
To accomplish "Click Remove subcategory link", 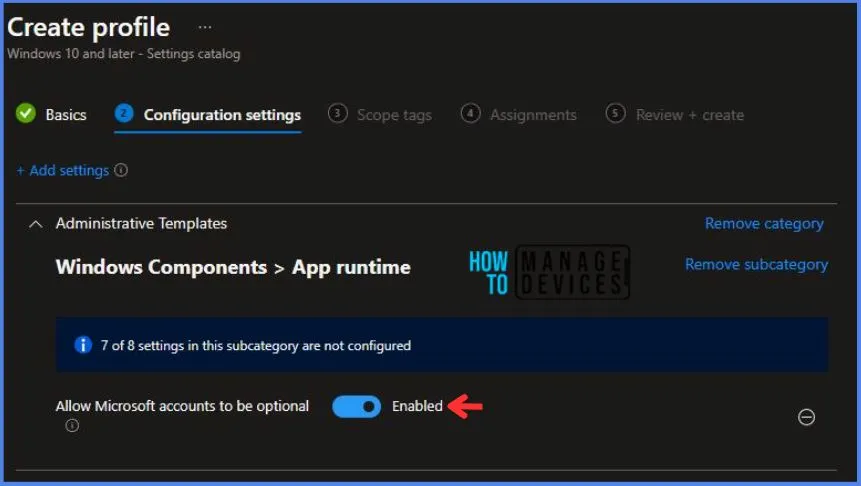I will pos(756,264).
